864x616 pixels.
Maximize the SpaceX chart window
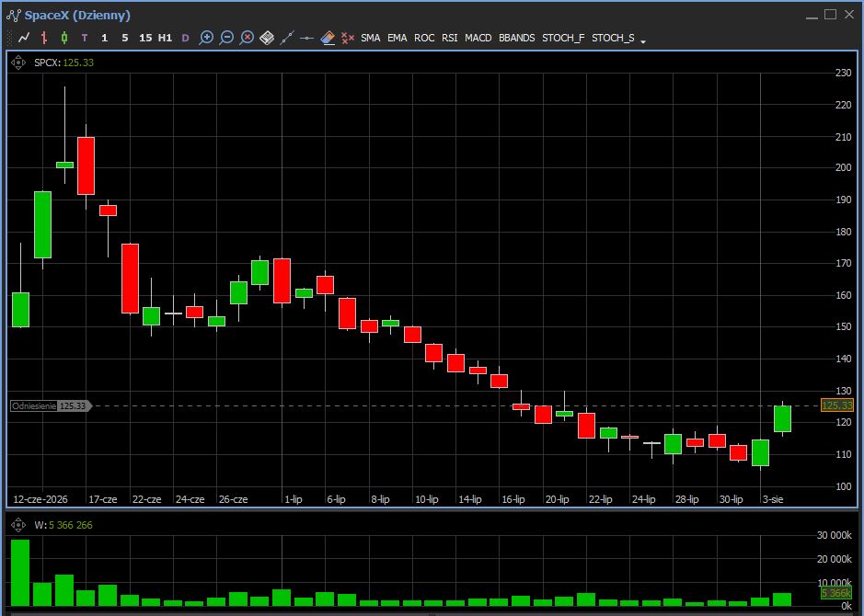(x=830, y=15)
